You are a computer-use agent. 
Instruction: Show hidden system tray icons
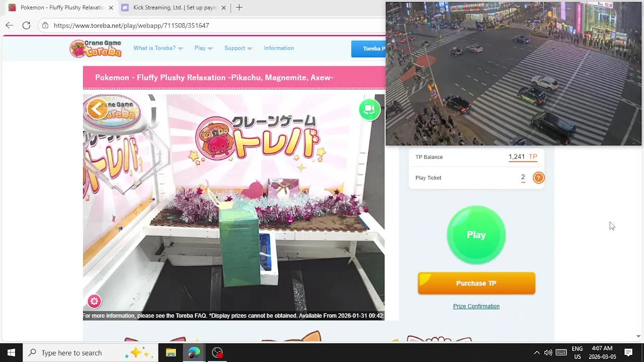536,352
